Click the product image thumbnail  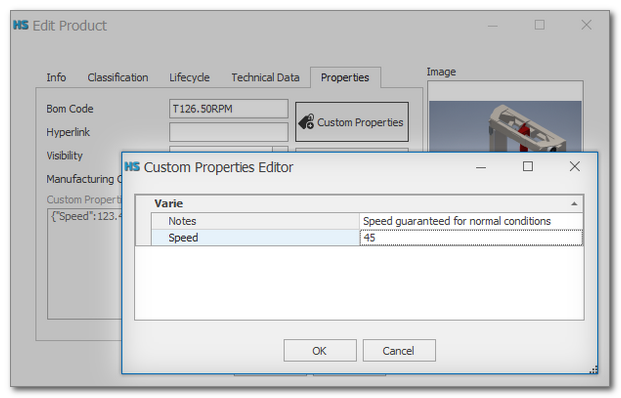505,126
